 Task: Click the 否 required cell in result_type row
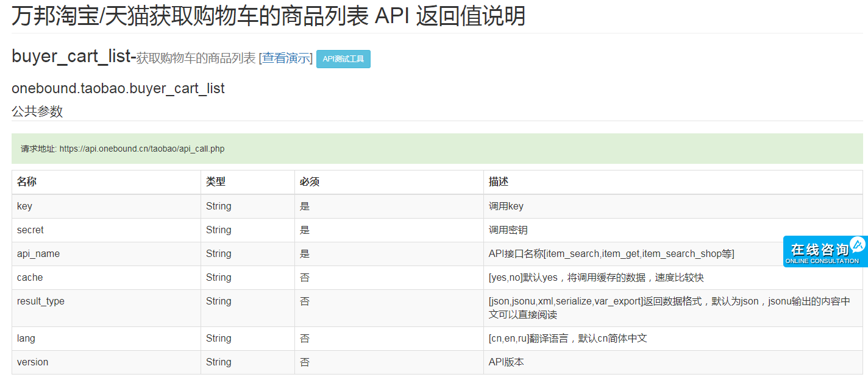[389, 308]
